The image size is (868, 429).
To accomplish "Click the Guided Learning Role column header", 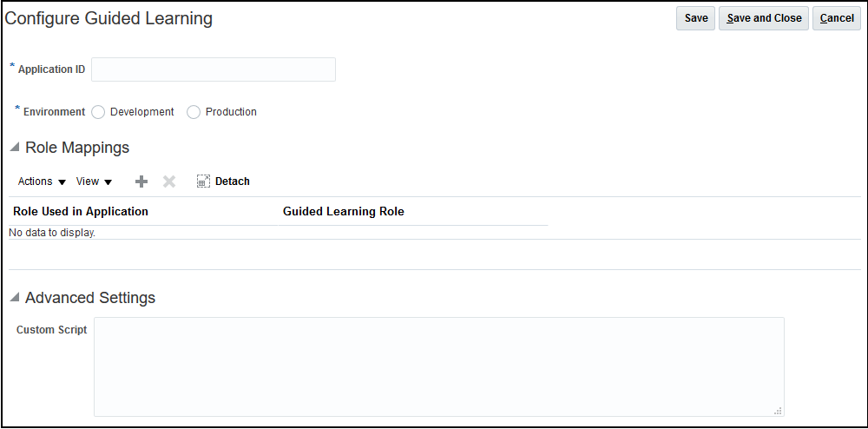I will pyautogui.click(x=343, y=211).
